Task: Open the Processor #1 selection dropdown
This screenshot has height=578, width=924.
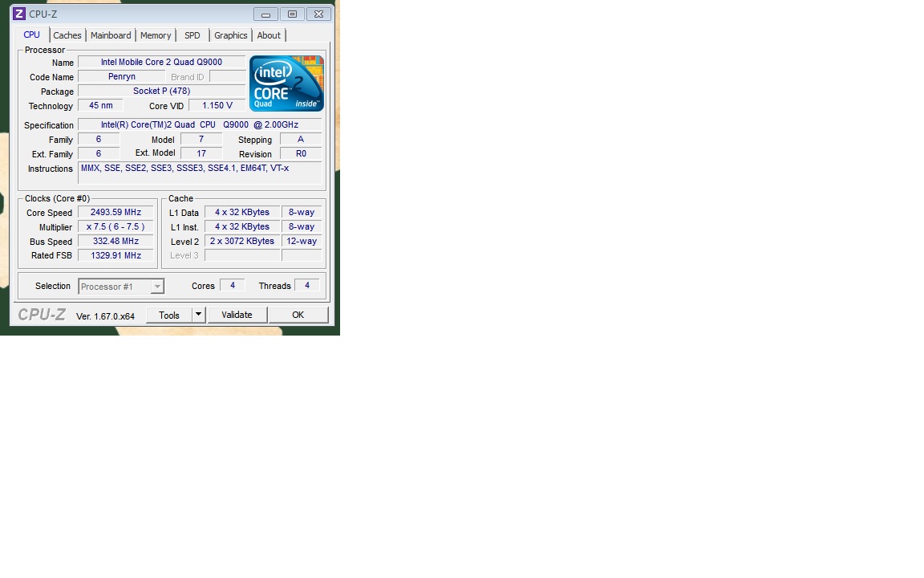Action: 121,287
